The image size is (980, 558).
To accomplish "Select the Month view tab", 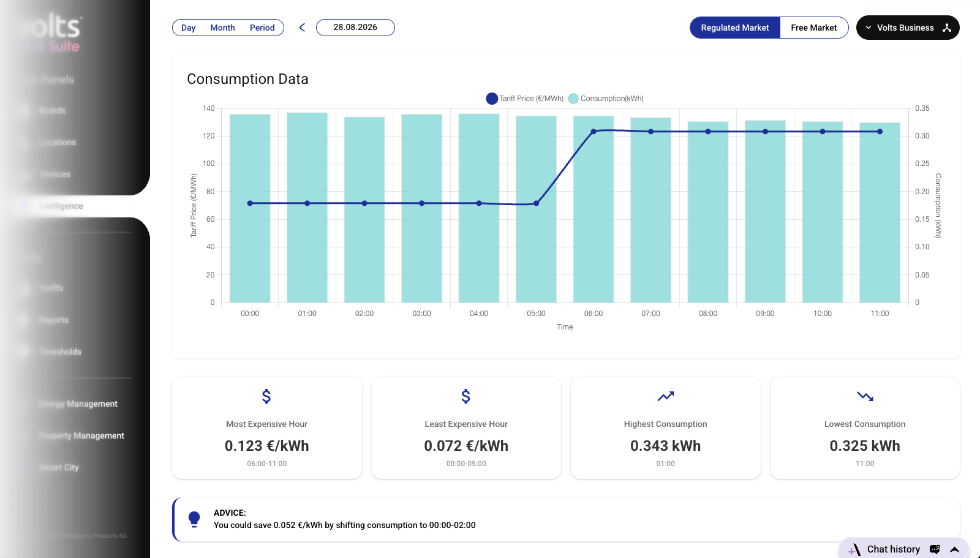I will tap(223, 28).
